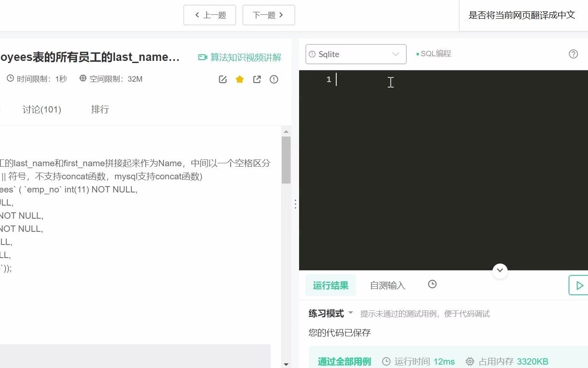Click the info icon inside Sqlite selector
This screenshot has width=588, height=368.
click(313, 54)
